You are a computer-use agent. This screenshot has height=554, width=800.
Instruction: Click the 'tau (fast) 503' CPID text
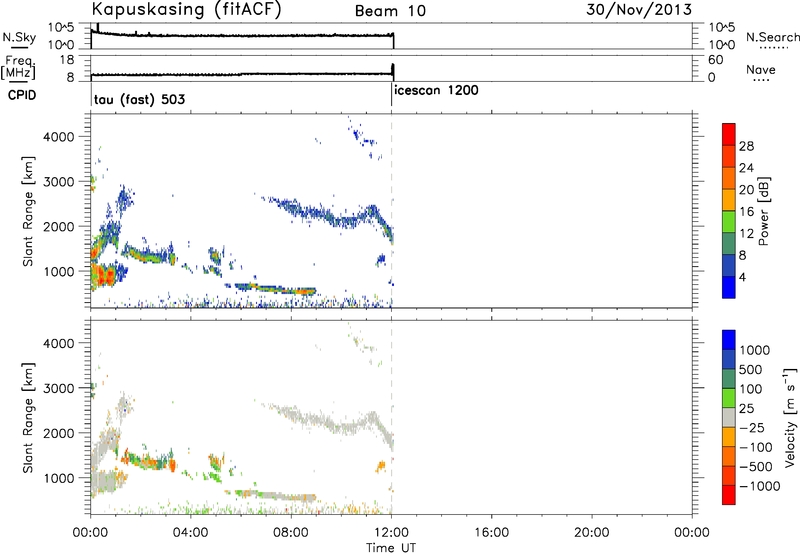(x=139, y=99)
